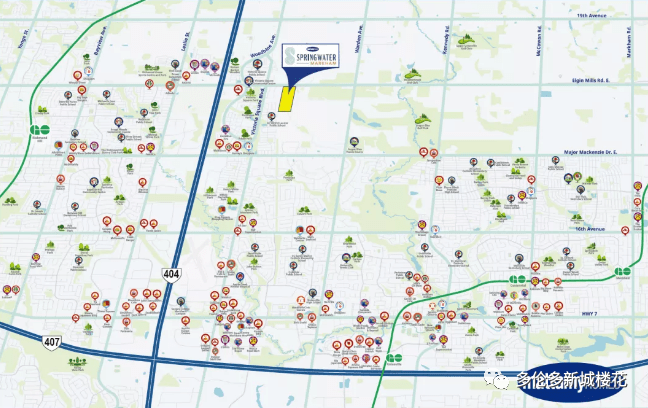Screen dimensions: 648x408
Task: Click the Markham Rd. road label
Action: [x=629, y=41]
